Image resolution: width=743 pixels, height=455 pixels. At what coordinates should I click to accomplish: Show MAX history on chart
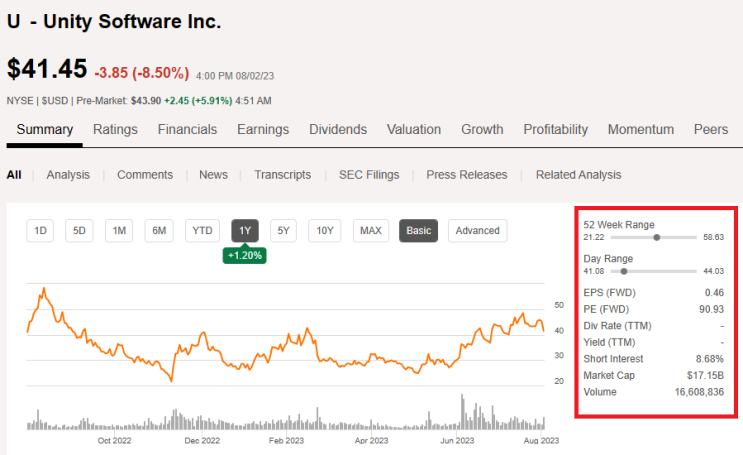pyautogui.click(x=371, y=231)
